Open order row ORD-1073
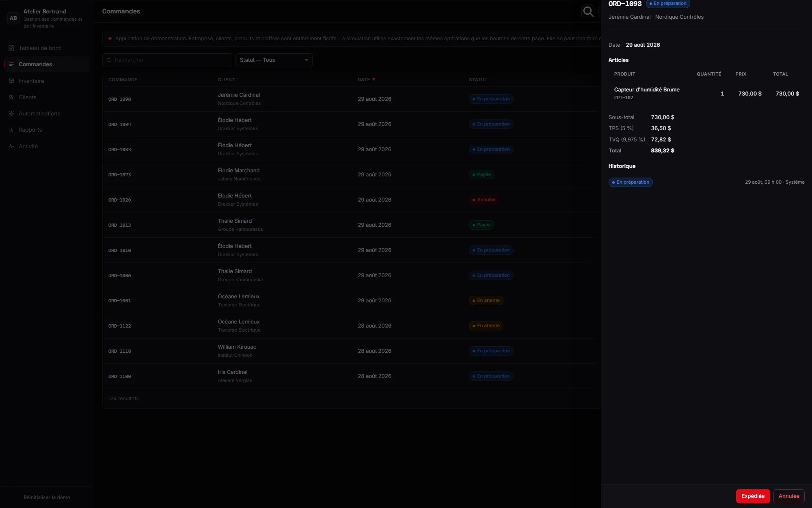Image resolution: width=812 pixels, height=508 pixels. [x=352, y=175]
